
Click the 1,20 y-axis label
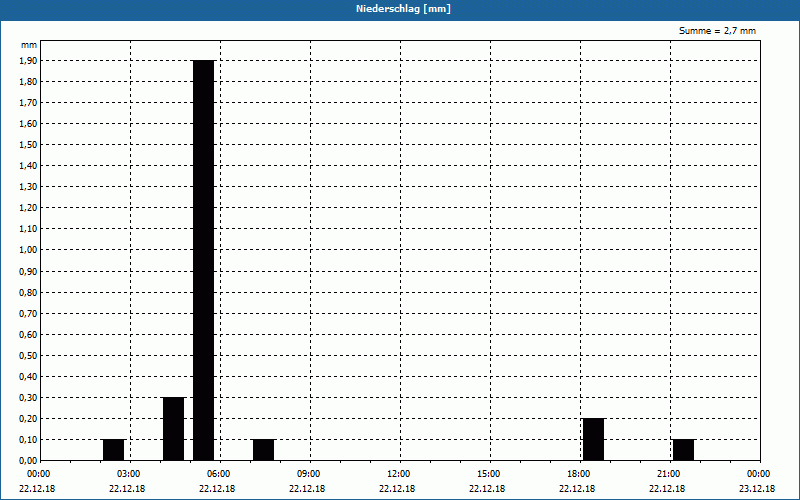coord(28,208)
